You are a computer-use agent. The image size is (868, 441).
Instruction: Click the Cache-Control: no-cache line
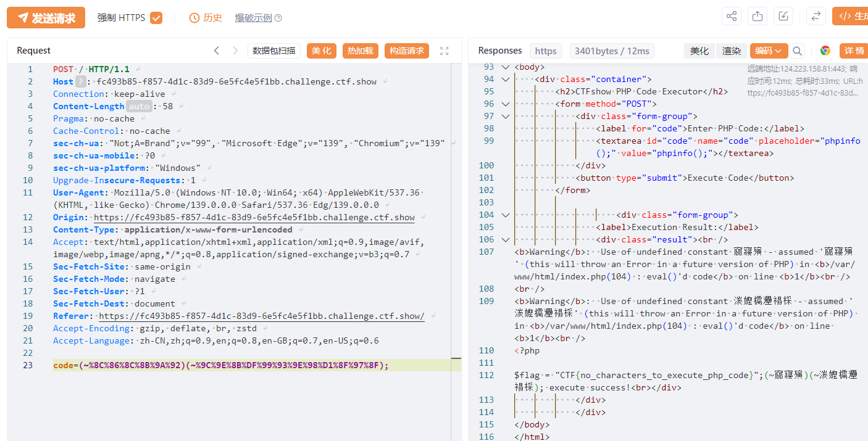(x=112, y=131)
